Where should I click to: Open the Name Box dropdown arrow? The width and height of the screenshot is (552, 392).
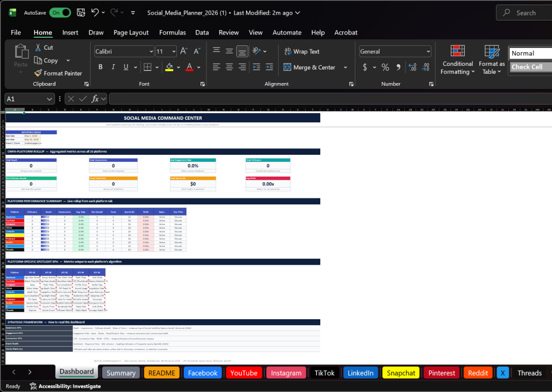tap(50, 99)
